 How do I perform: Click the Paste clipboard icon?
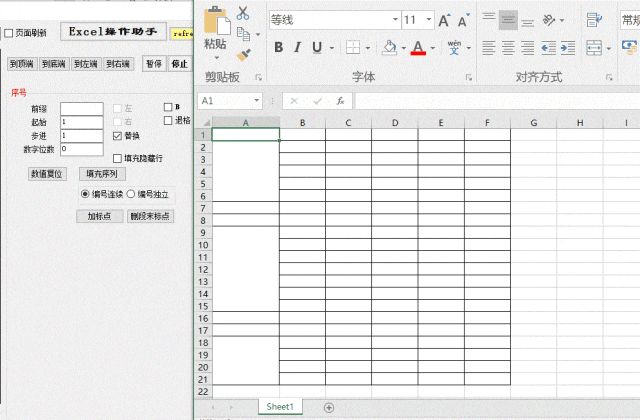click(x=217, y=20)
